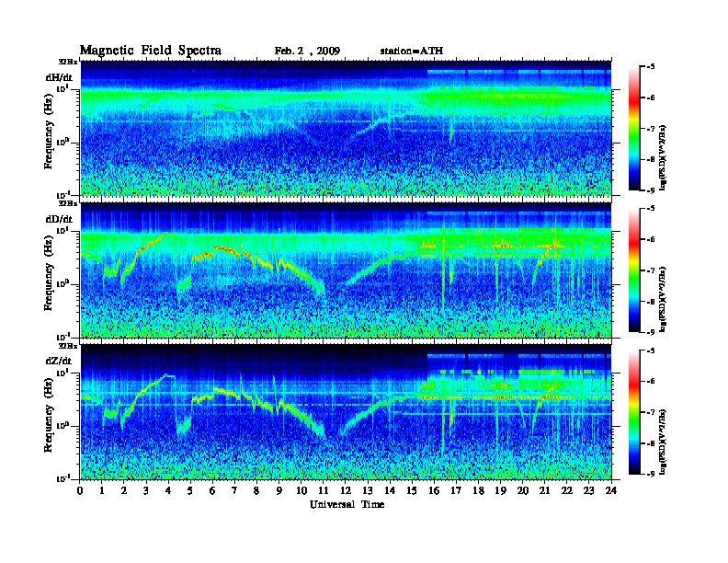Click the "13" tick on the time axis
This screenshot has width=728, height=563.
(x=368, y=490)
